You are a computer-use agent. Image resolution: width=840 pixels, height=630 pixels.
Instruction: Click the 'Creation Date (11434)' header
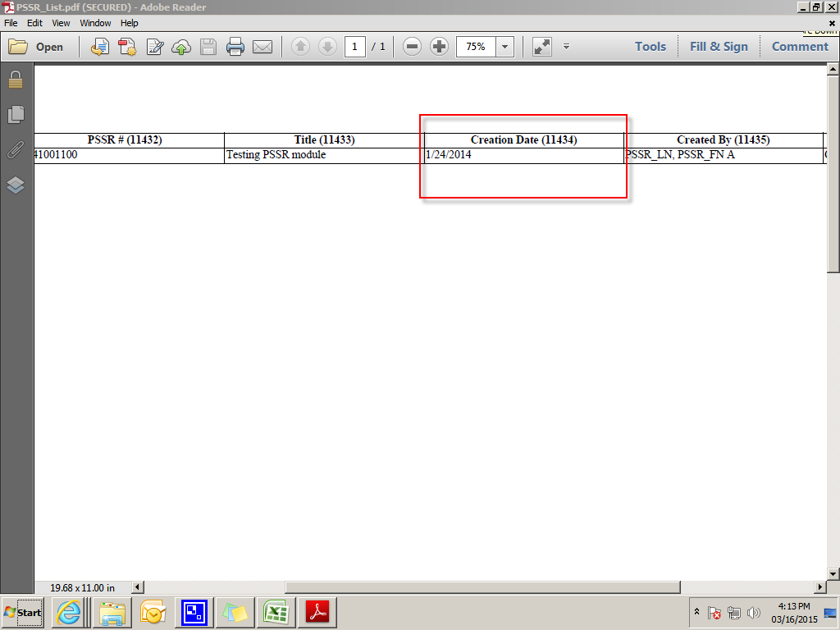click(x=523, y=139)
